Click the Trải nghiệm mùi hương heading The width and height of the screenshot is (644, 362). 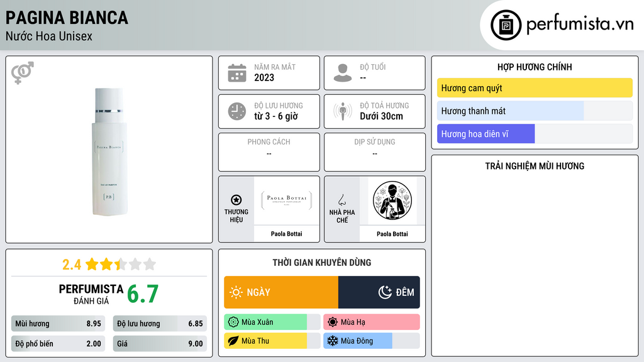[535, 166]
